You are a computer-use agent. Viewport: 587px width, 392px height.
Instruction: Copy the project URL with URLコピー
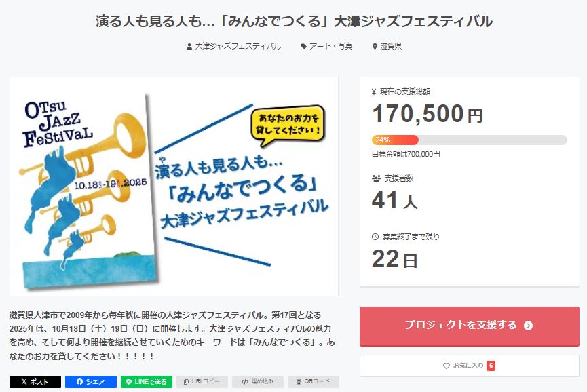[x=202, y=382]
